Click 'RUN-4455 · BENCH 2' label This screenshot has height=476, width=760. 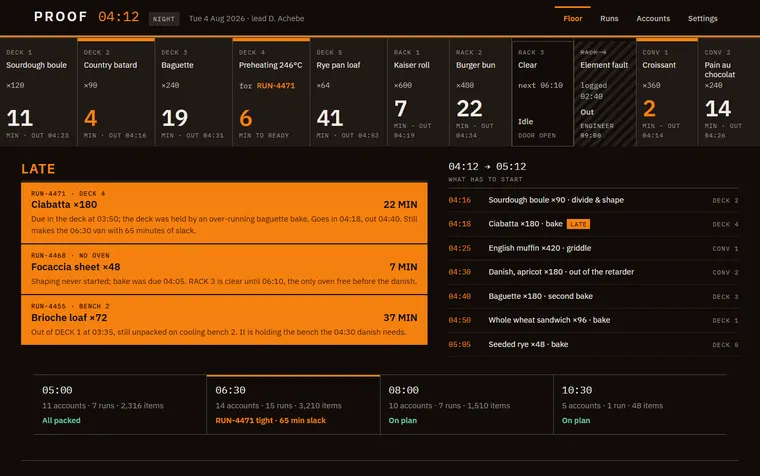pyautogui.click(x=70, y=306)
